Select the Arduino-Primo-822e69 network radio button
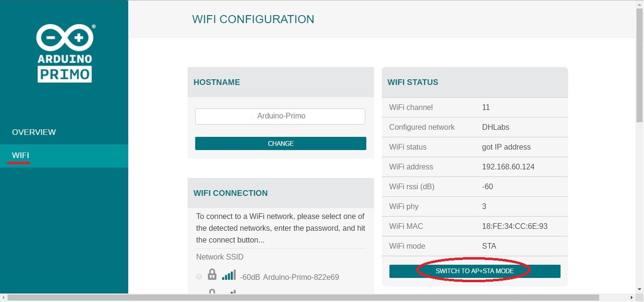 [x=199, y=277]
